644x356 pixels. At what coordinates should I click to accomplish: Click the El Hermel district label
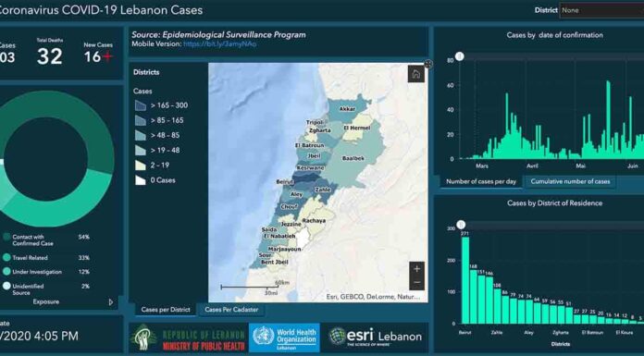tap(356, 129)
